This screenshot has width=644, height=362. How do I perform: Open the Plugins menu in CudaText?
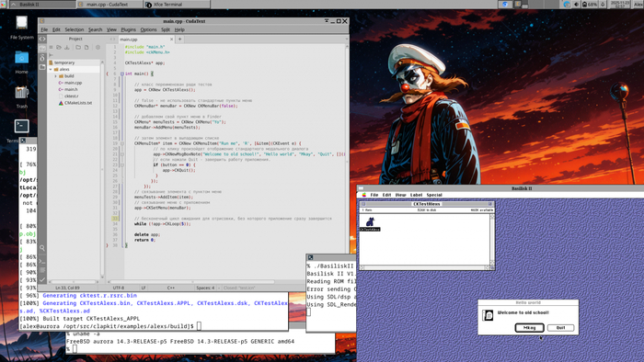(x=128, y=29)
